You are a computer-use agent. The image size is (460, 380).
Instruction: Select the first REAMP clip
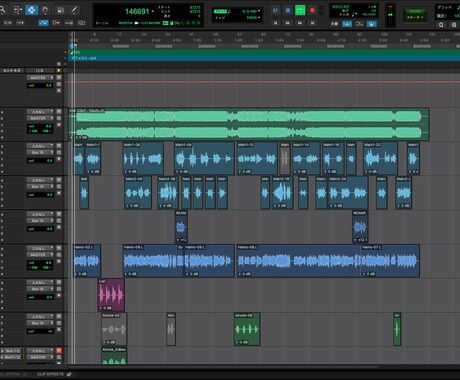click(x=181, y=227)
